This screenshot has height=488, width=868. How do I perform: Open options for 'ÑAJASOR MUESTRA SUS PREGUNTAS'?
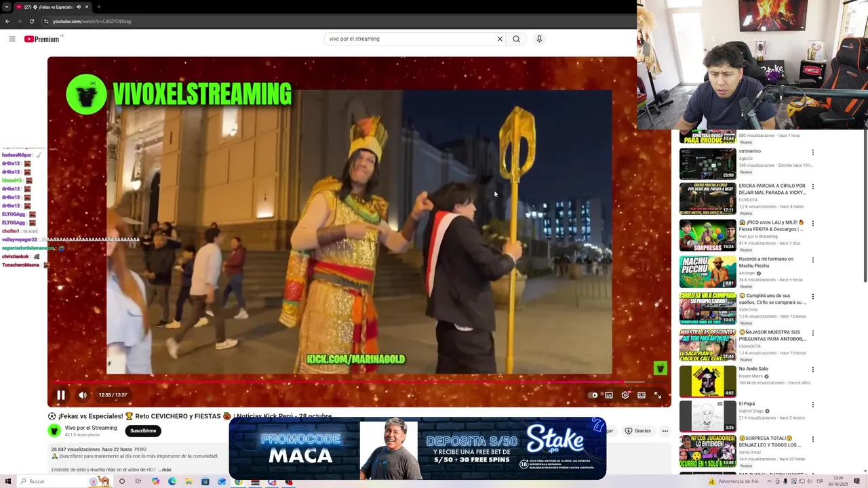click(x=812, y=333)
